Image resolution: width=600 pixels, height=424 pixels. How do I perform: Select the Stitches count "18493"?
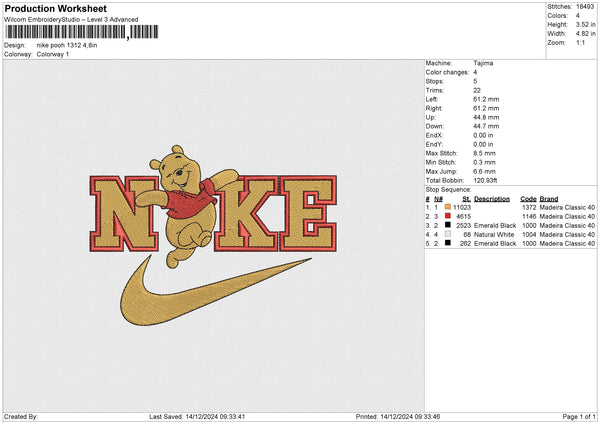585,7
